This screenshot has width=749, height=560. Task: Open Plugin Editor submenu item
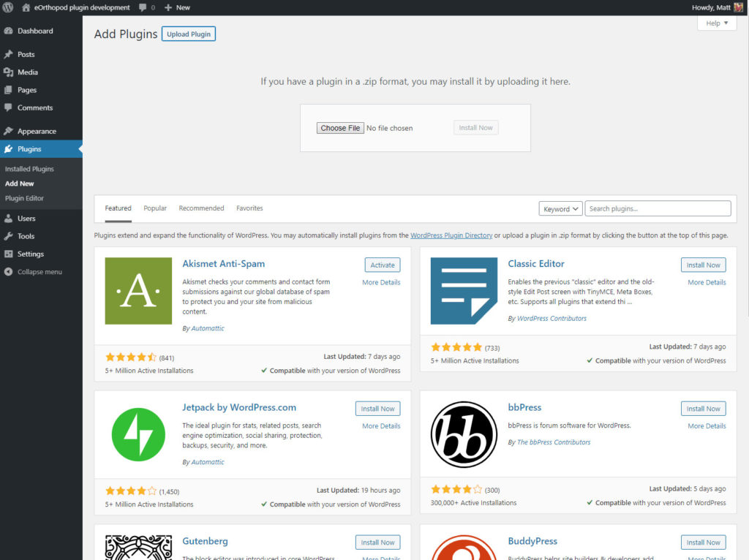[24, 198]
